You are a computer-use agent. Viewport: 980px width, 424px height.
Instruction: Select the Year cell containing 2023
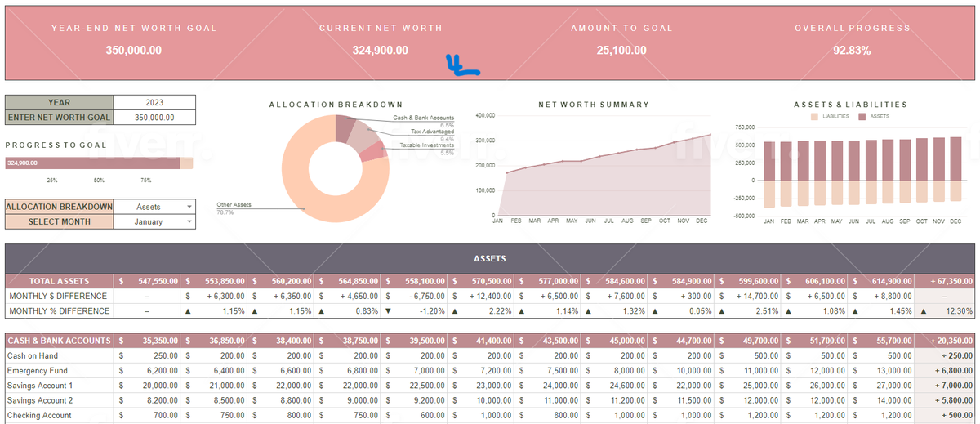click(154, 103)
